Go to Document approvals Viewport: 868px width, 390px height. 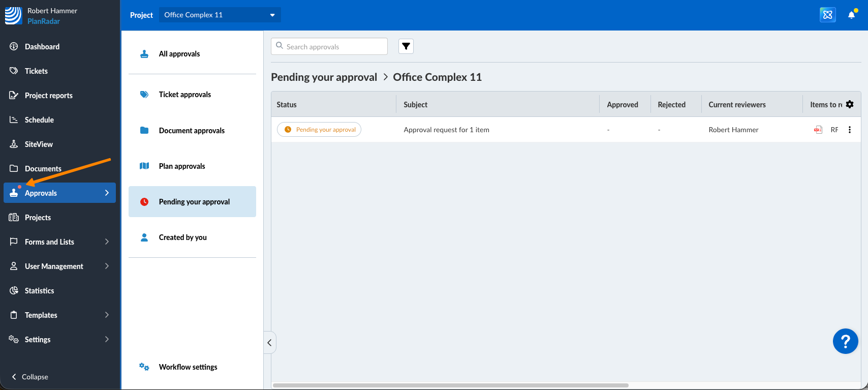192,131
